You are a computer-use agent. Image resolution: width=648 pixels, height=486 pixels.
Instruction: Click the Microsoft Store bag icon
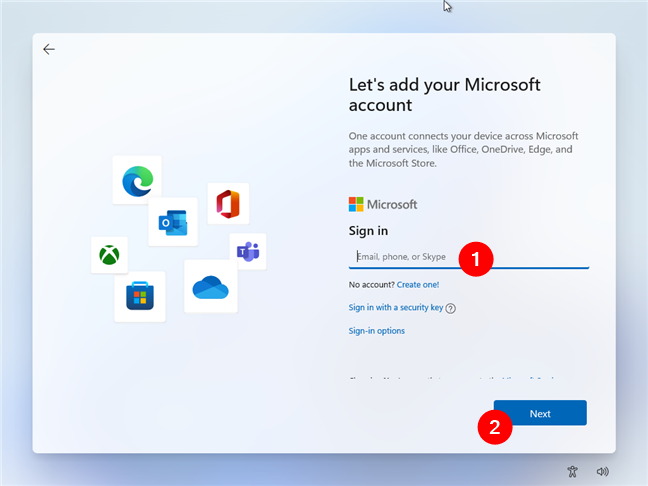point(140,296)
